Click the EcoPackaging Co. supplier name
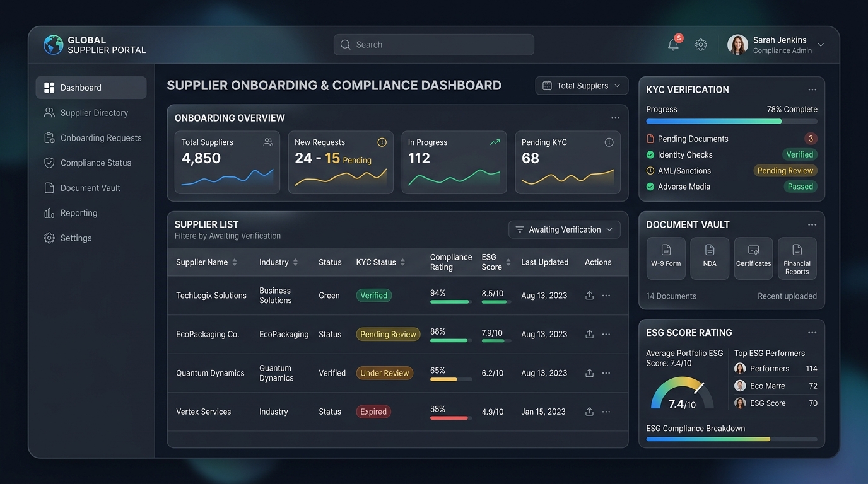This screenshot has width=868, height=484. click(x=208, y=335)
